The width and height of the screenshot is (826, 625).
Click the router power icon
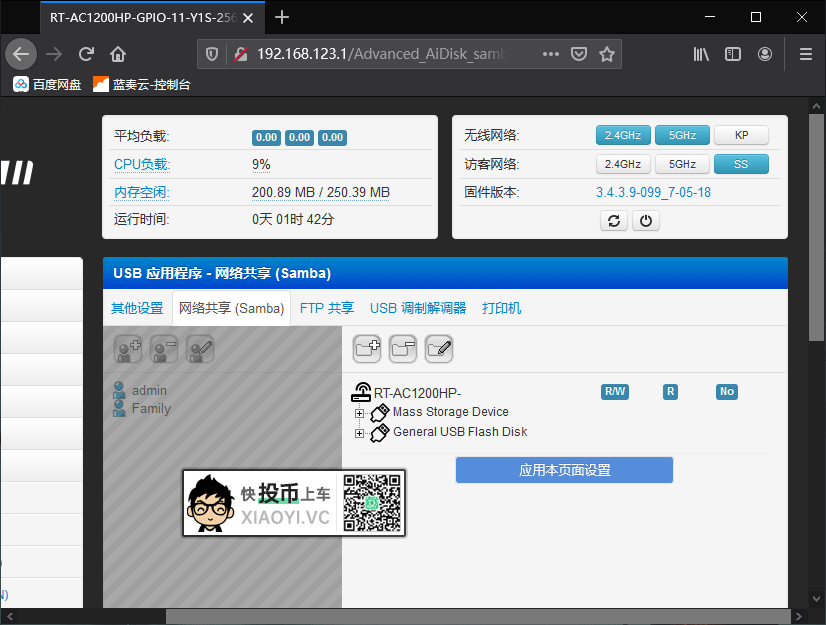pyautogui.click(x=646, y=221)
